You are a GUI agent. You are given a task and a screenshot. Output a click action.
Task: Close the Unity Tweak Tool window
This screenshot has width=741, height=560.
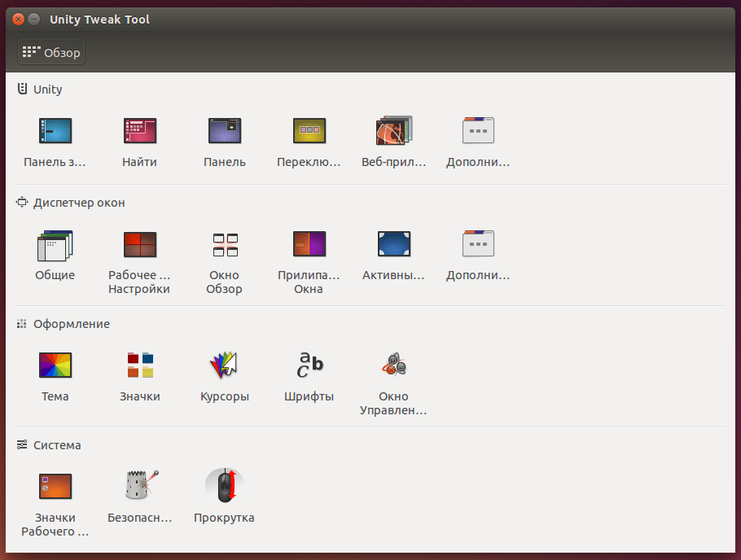[18, 20]
